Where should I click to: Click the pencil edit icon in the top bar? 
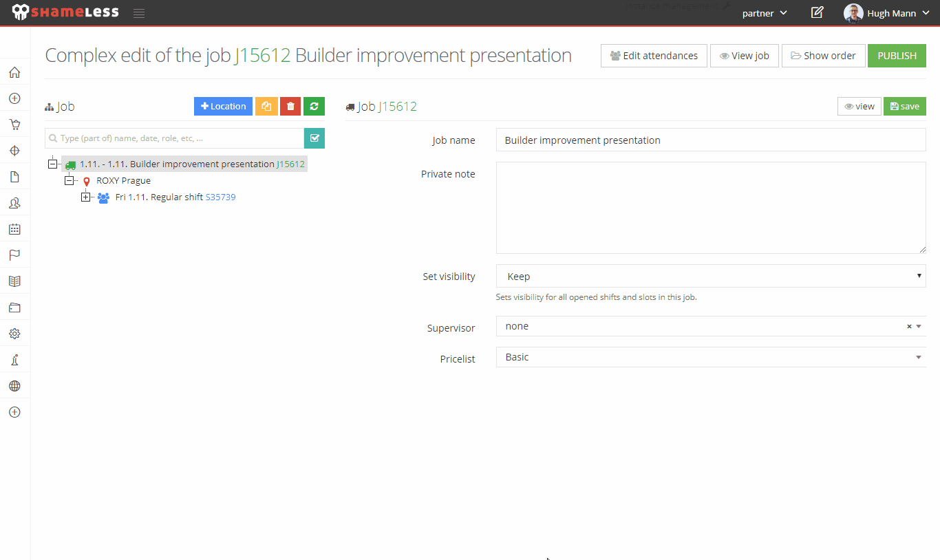(817, 12)
